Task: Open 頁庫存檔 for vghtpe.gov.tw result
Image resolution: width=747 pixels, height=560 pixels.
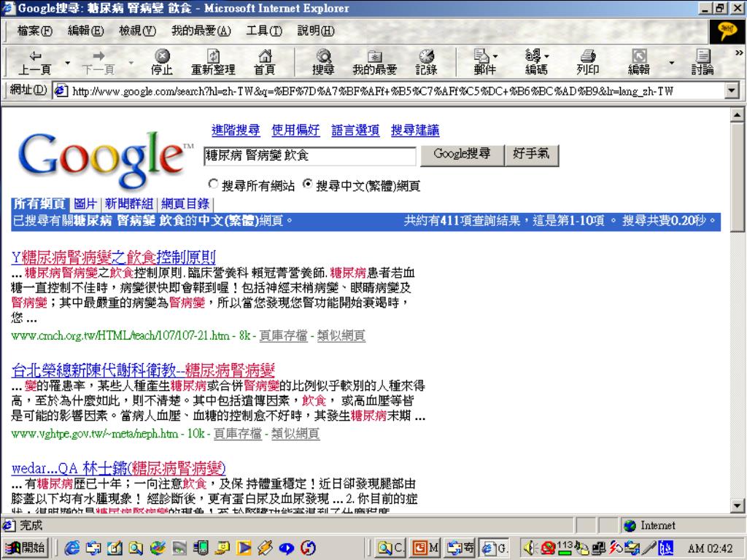Action: pyautogui.click(x=237, y=434)
